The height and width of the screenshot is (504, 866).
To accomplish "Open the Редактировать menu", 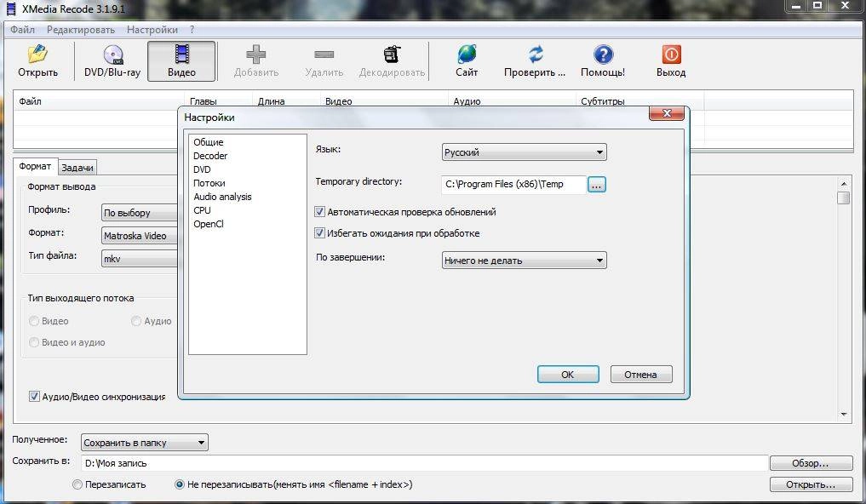I will 81,30.
